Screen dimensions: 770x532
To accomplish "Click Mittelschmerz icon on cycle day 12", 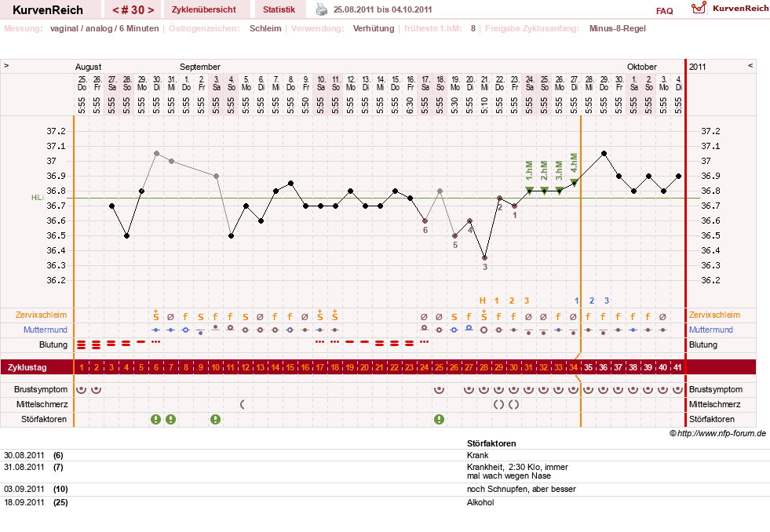I will tap(243, 404).
